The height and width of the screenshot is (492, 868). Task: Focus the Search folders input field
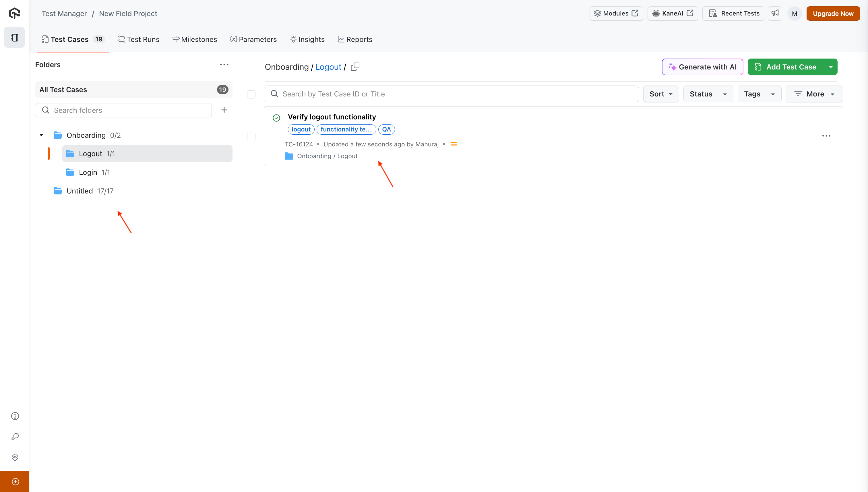pos(128,110)
